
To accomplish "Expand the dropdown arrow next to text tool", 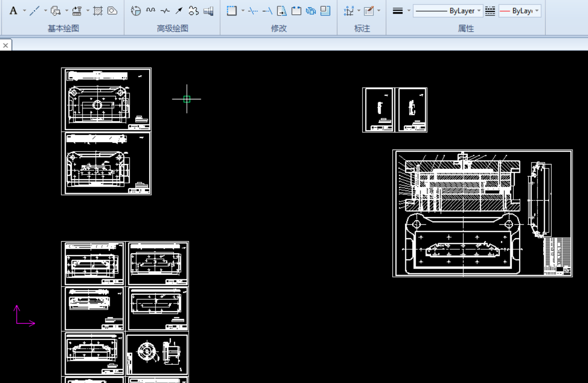I will [x=24, y=11].
